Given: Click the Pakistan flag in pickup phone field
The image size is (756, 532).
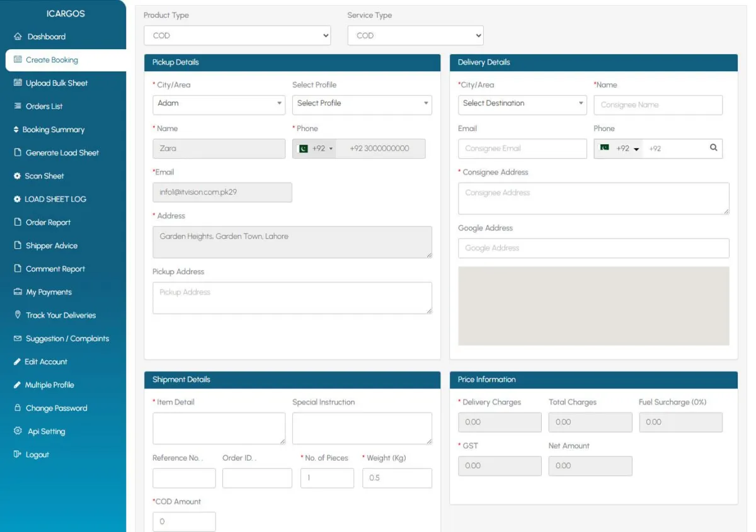Looking at the screenshot, I should tap(303, 149).
